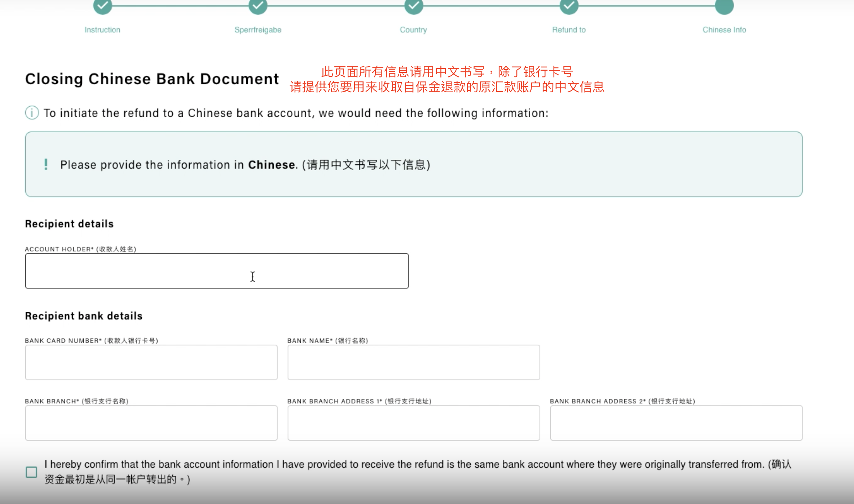Screen dimensions: 854x504
Task: Select the Chinese Info step label
Action: [724, 30]
